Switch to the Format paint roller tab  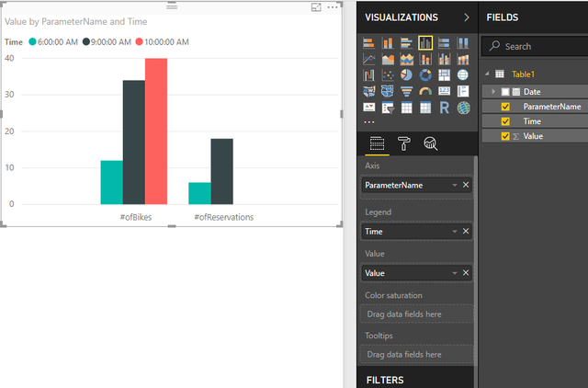(403, 143)
